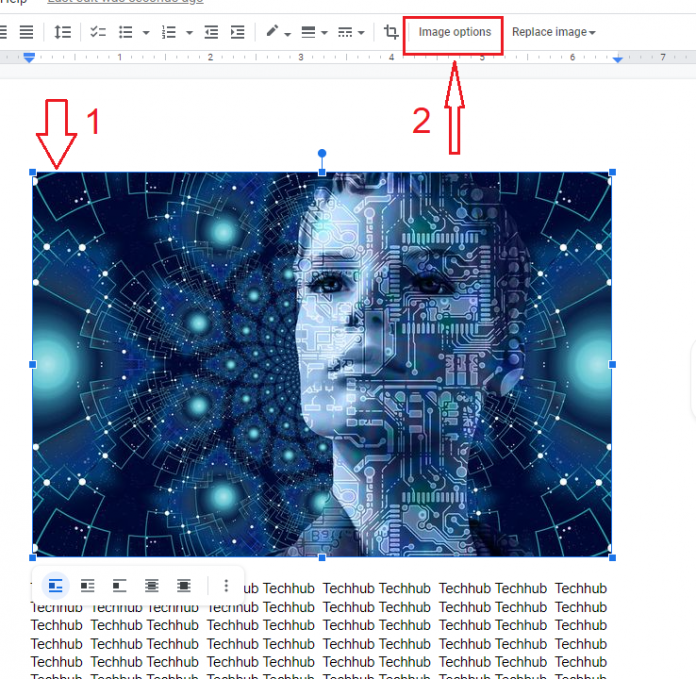Image resolution: width=696 pixels, height=679 pixels.
Task: Open the three-dot image options menu
Action: [x=226, y=585]
